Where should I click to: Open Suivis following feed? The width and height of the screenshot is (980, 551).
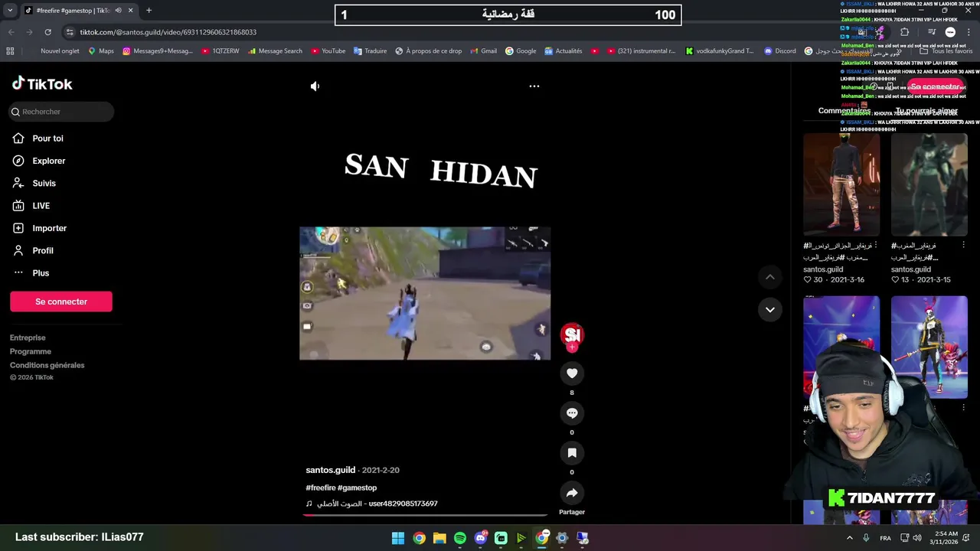click(x=44, y=183)
